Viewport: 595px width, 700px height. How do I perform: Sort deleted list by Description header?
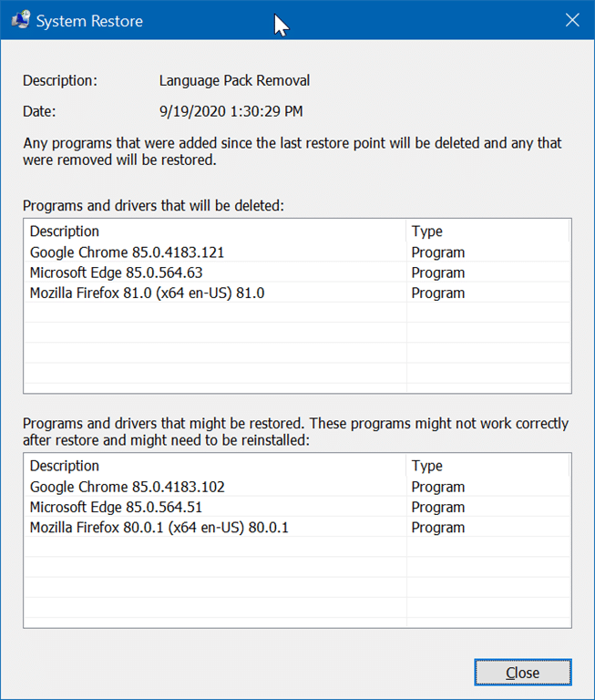click(215, 232)
